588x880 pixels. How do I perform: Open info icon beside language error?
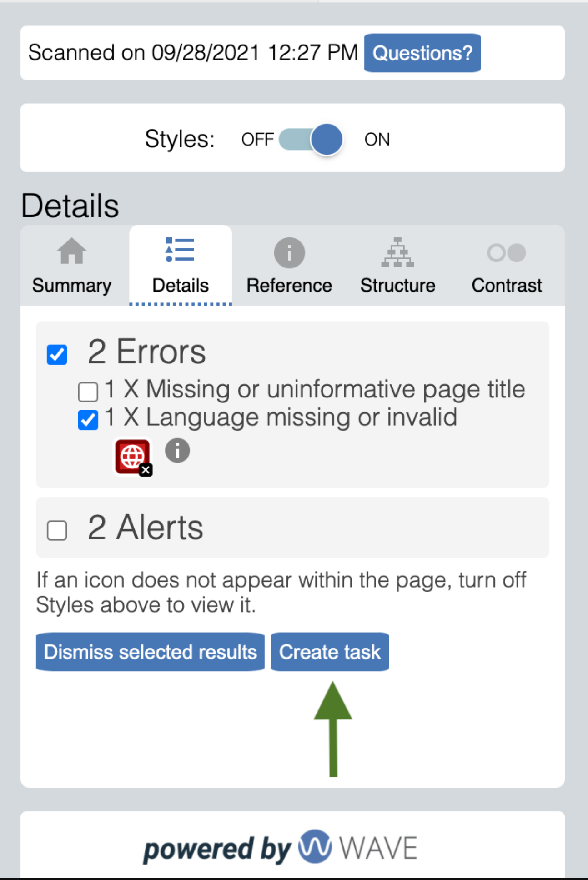point(177,451)
